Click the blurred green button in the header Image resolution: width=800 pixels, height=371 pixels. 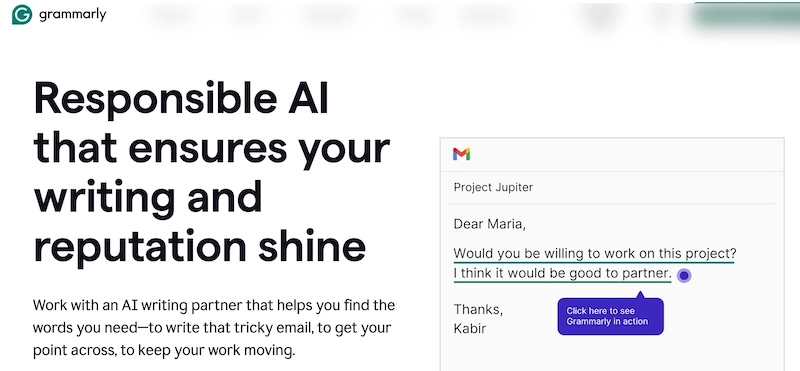click(x=747, y=16)
